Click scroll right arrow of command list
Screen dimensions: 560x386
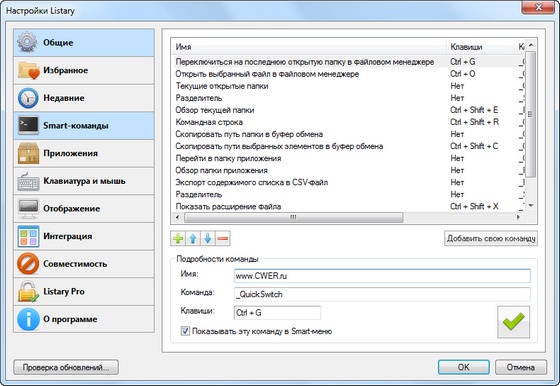(x=518, y=217)
